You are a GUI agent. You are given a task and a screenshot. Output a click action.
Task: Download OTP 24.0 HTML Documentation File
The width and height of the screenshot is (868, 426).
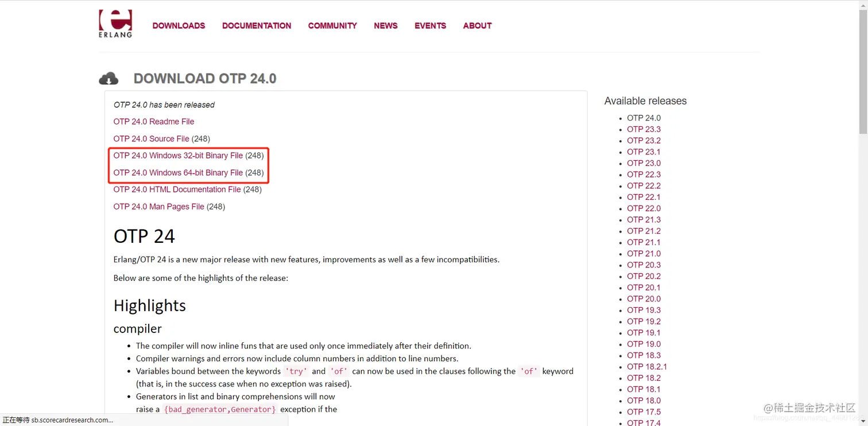coord(177,189)
